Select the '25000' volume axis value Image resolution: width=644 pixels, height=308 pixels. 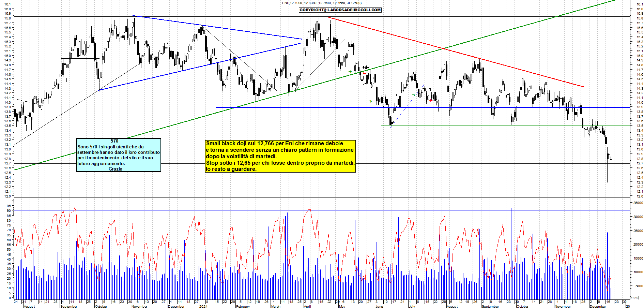click(x=638, y=231)
